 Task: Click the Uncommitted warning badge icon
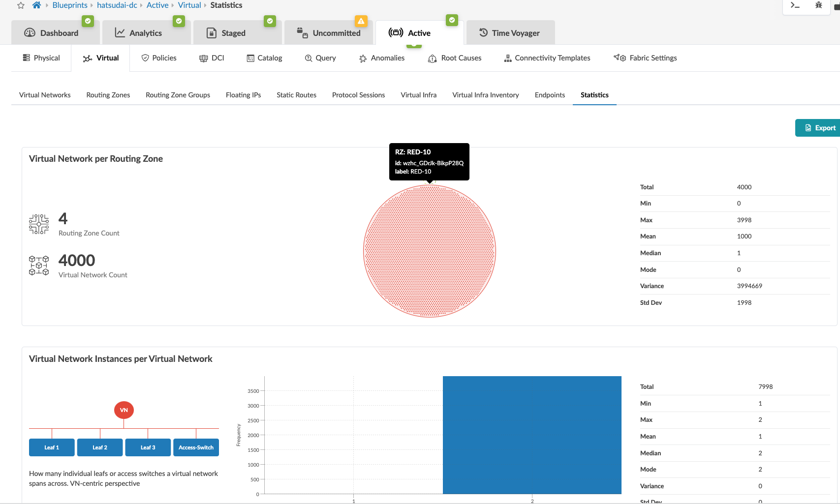(361, 21)
